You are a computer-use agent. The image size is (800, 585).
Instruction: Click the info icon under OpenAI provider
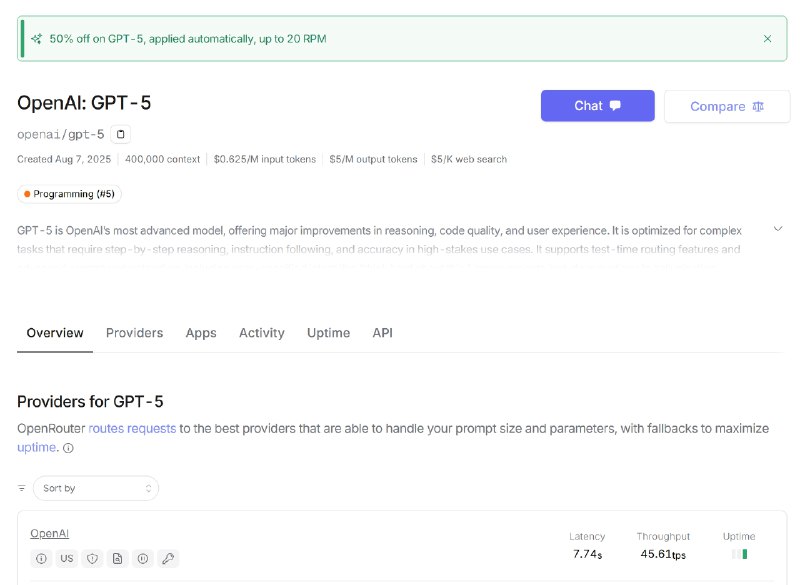coord(42,558)
